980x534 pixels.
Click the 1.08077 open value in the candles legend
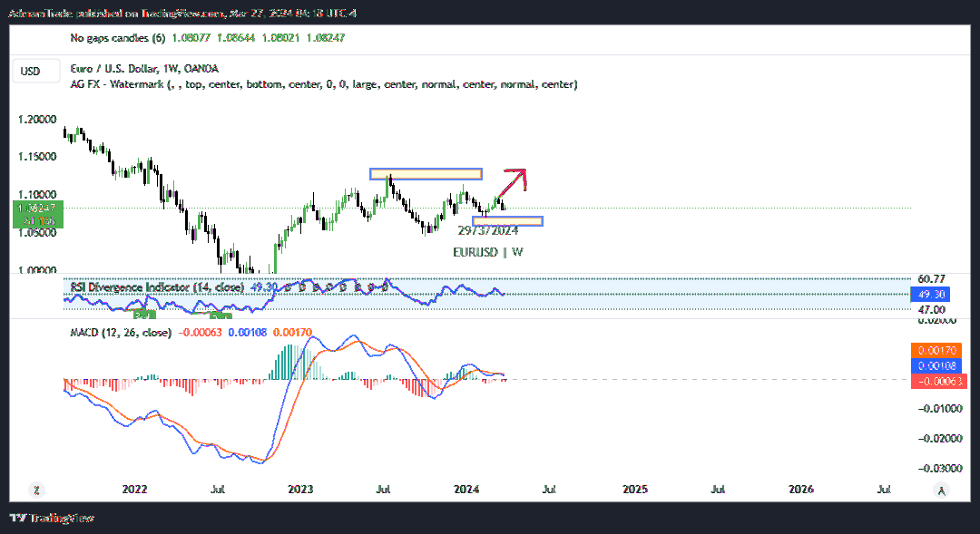191,38
